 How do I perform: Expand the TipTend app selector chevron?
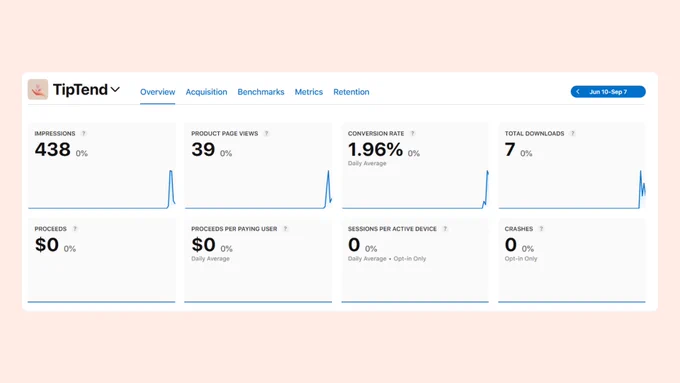(x=115, y=90)
